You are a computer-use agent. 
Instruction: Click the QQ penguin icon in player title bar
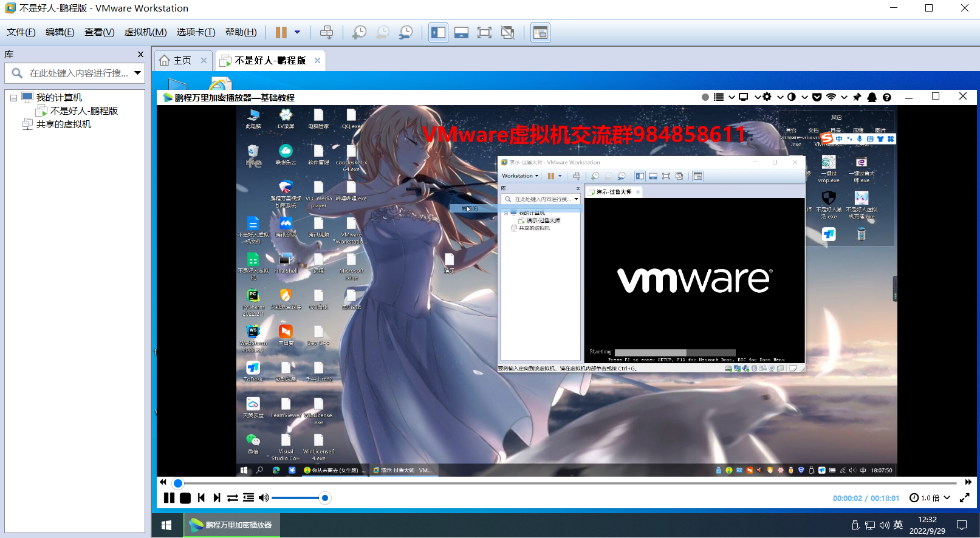tap(872, 97)
